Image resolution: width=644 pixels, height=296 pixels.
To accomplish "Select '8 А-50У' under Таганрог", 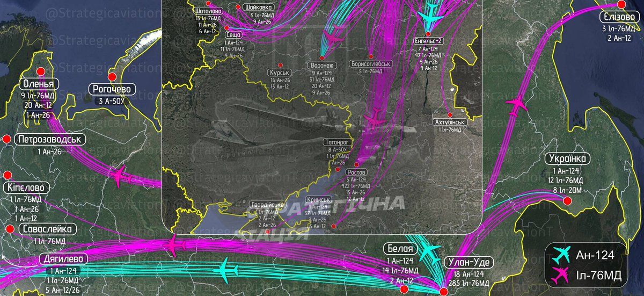I will click(x=337, y=149).
